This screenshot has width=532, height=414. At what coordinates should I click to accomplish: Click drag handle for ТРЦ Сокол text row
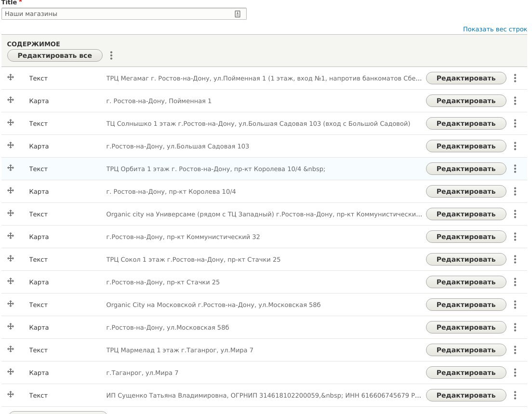point(11,258)
